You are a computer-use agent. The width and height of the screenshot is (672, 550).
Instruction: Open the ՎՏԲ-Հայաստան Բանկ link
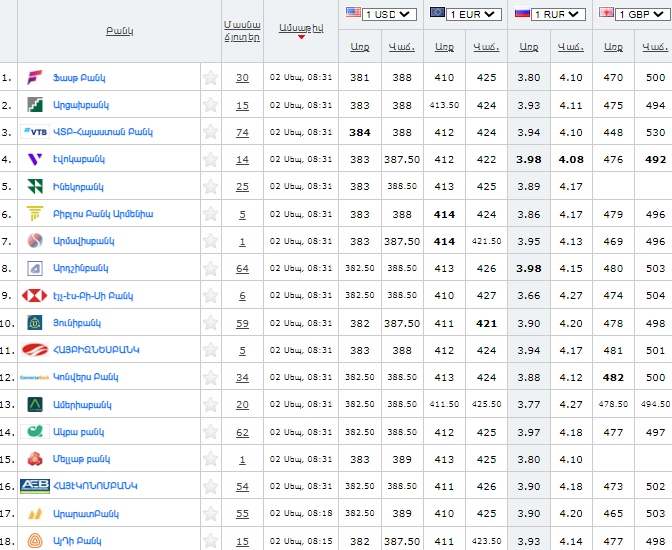tap(103, 132)
